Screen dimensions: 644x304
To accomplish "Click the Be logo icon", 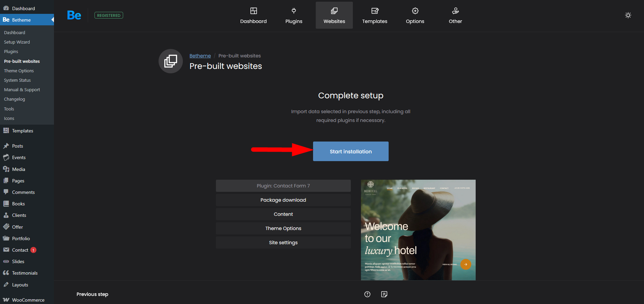I will point(74,15).
